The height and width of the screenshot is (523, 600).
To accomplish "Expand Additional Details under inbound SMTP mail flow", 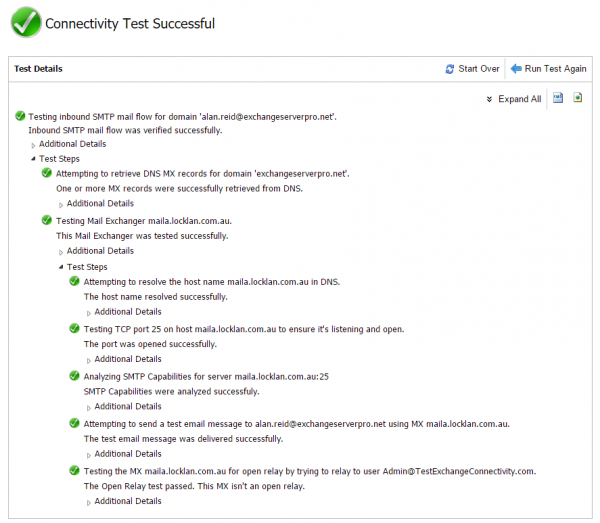I will 72,144.
